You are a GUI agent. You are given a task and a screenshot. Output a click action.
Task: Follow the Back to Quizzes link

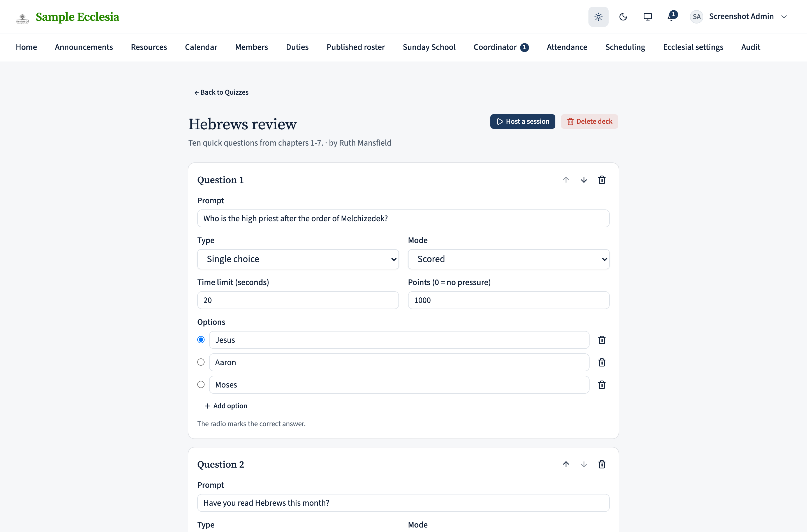(221, 92)
